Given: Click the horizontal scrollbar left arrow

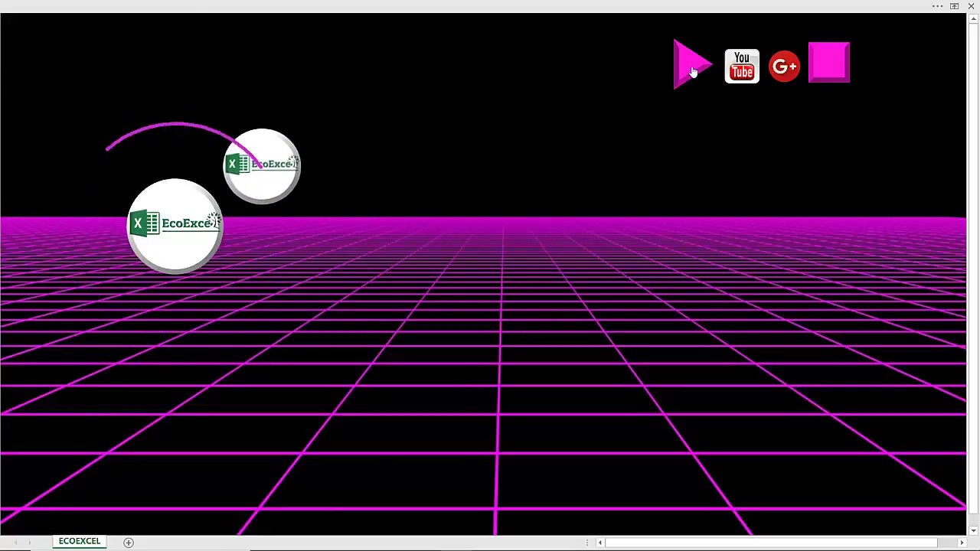Looking at the screenshot, I should coord(600,543).
